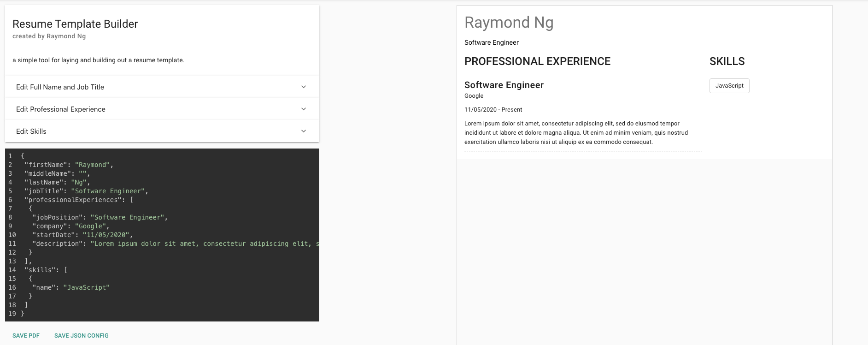Click the "name": "JavaScript" line in editor
868x345 pixels.
click(x=71, y=287)
